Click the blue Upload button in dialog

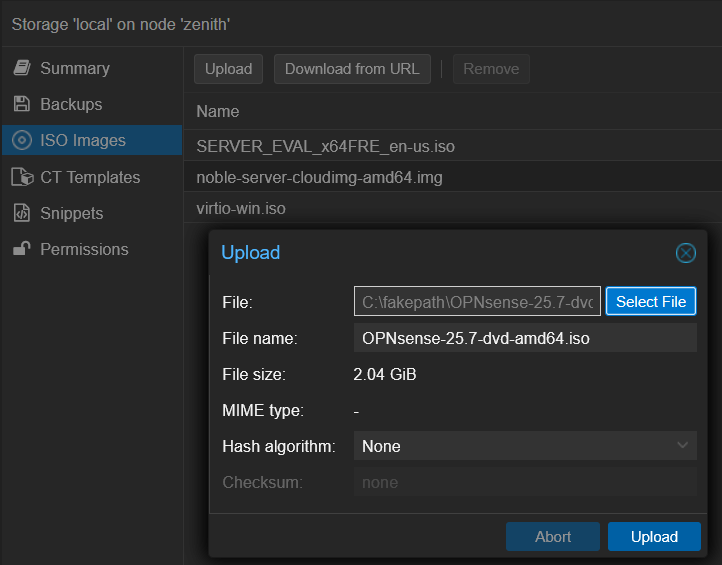point(654,537)
